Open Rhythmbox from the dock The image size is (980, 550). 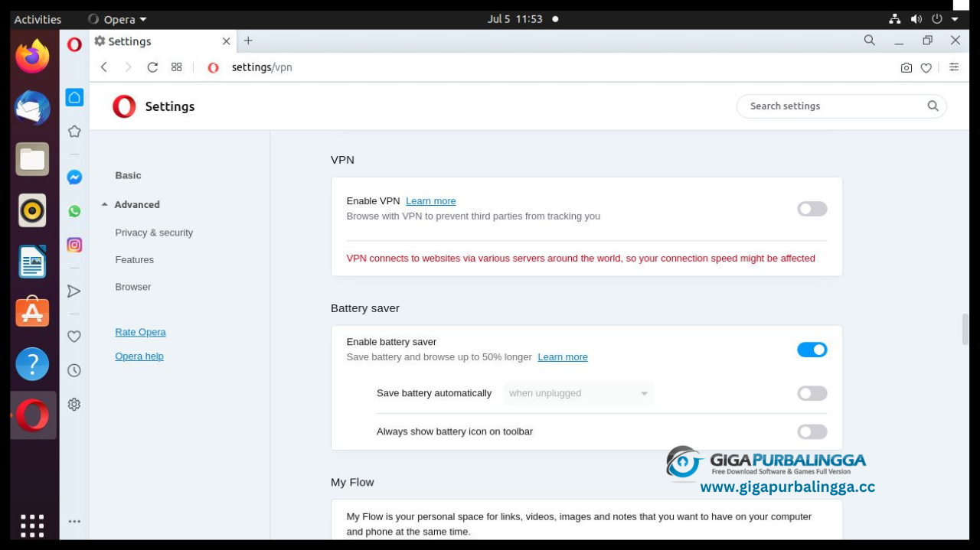point(32,210)
